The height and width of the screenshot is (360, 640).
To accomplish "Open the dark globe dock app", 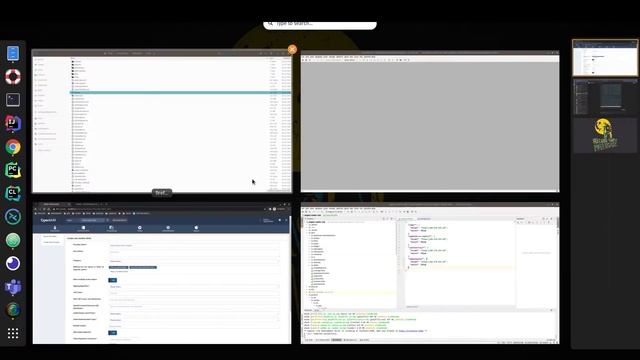I will 13,310.
